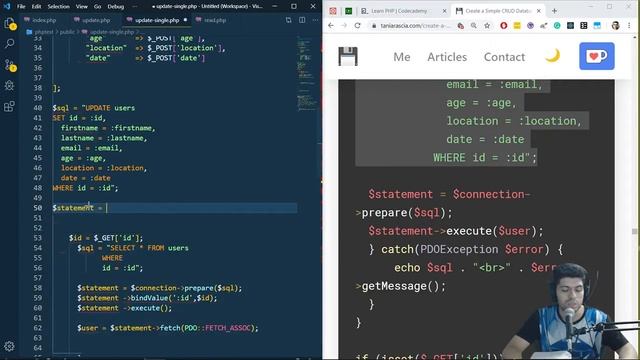Click the yellow extension icon in Chrome
This screenshot has width=640, height=360.
[517, 25]
